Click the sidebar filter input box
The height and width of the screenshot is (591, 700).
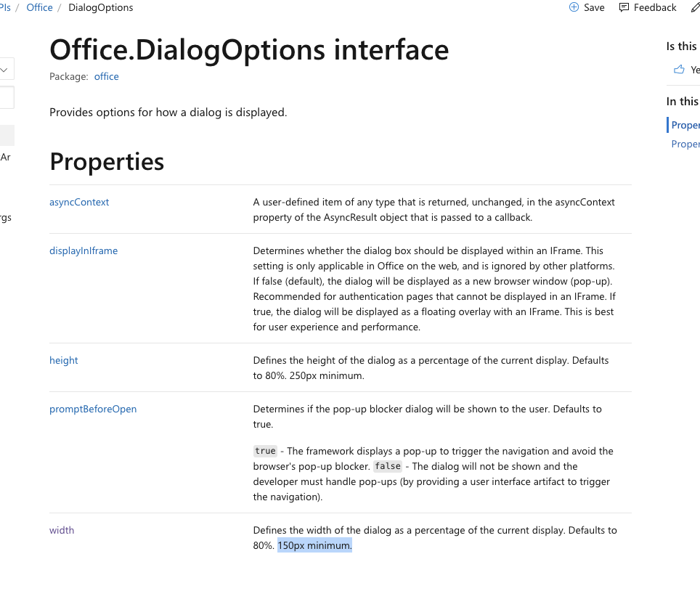tap(6, 97)
